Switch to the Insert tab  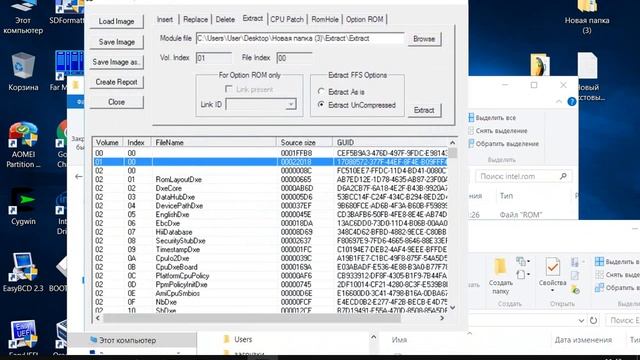tap(165, 20)
